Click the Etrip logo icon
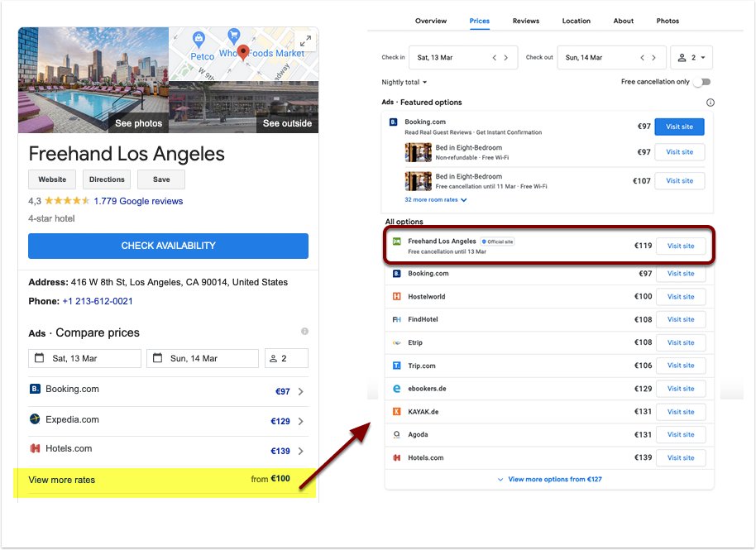This screenshot has width=756, height=550. pyautogui.click(x=396, y=342)
